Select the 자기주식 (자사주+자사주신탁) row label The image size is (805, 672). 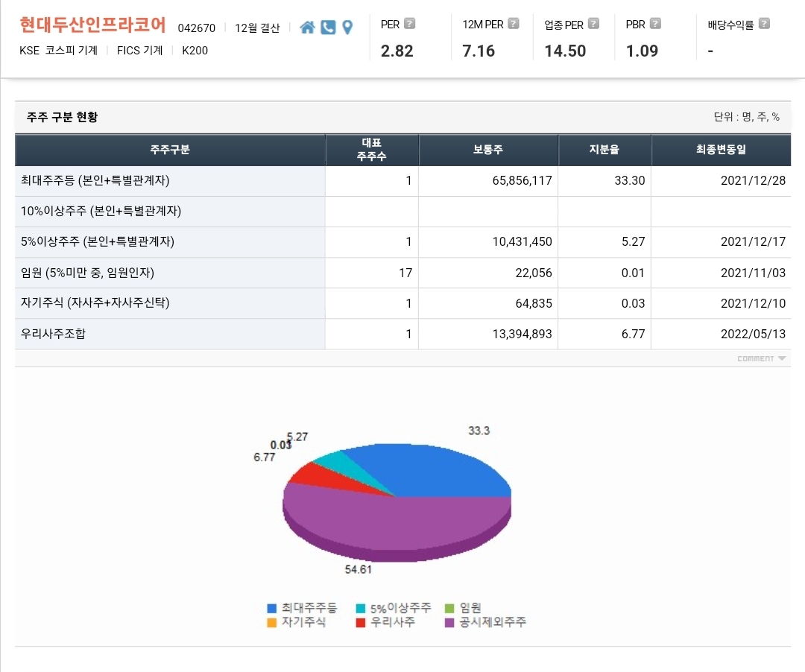(95, 302)
